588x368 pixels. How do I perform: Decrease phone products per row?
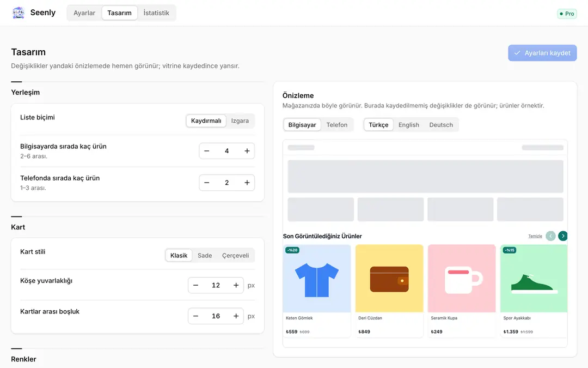[x=207, y=183]
